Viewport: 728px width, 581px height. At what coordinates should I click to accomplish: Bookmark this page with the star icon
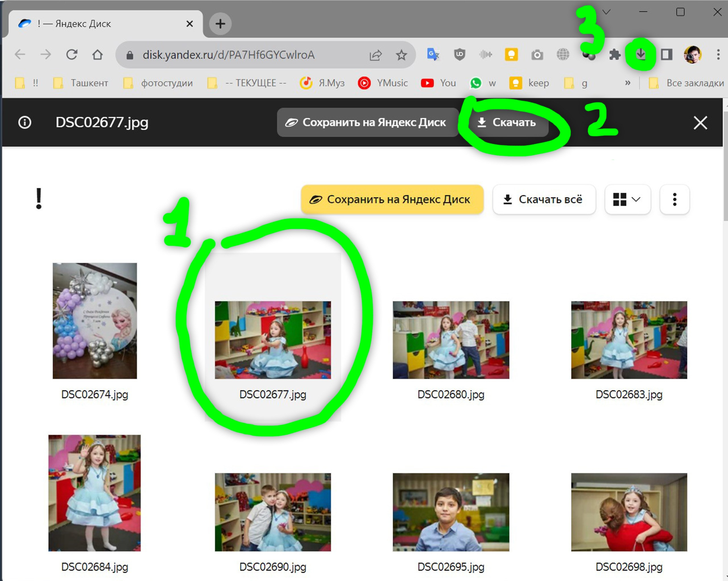pos(401,55)
